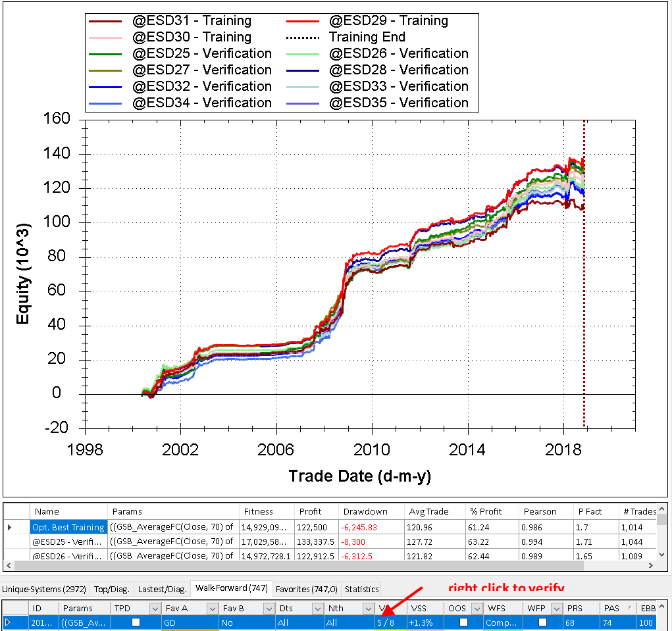This screenshot has height=631, width=672.
Task: Toggle the WFP checkbox in selected row
Action: point(542,622)
